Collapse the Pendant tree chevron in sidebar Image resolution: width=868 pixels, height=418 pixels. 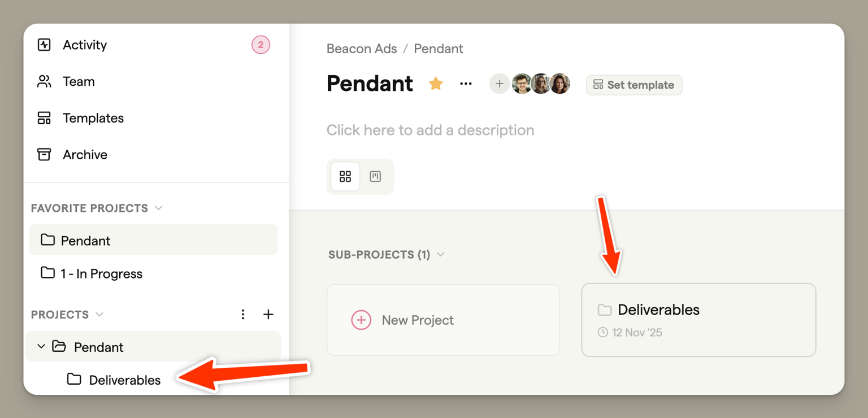[x=41, y=346]
